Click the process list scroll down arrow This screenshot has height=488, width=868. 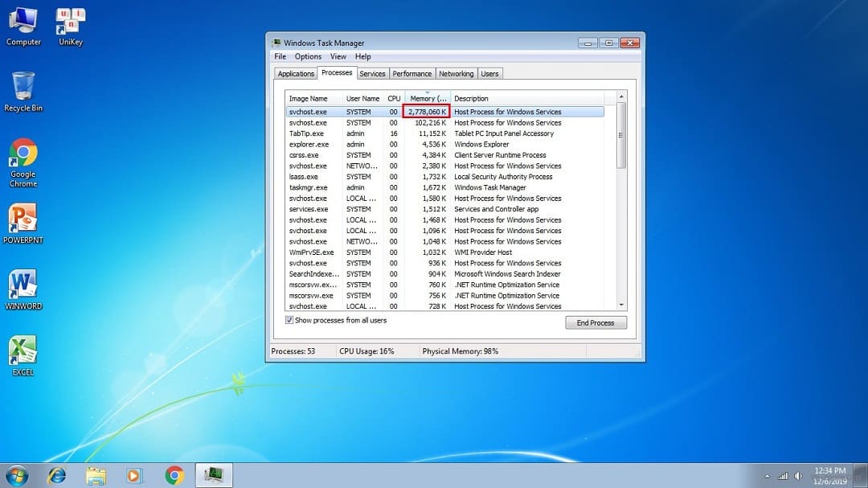coord(620,306)
